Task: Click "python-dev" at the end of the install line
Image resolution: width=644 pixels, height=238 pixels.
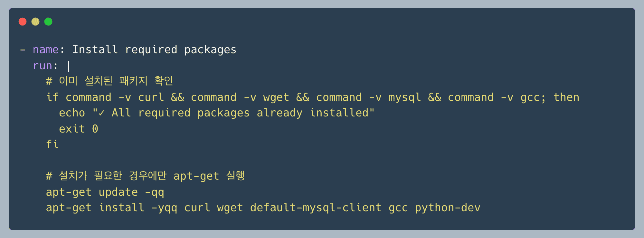Action: click(x=448, y=208)
